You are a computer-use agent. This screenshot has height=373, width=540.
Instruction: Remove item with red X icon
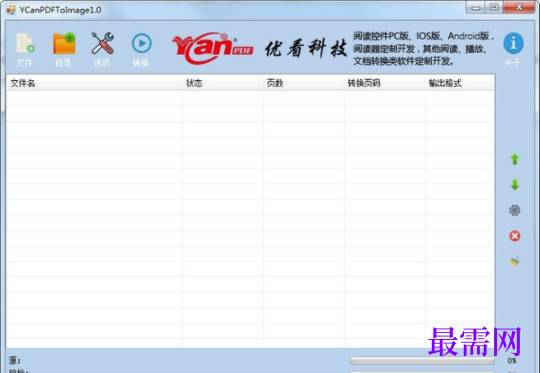(515, 236)
